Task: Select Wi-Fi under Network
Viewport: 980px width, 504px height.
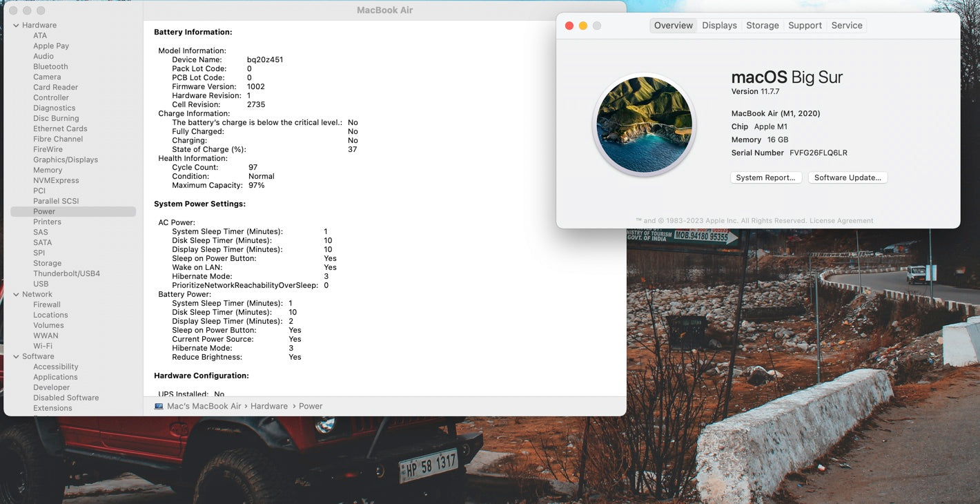Action: click(43, 347)
